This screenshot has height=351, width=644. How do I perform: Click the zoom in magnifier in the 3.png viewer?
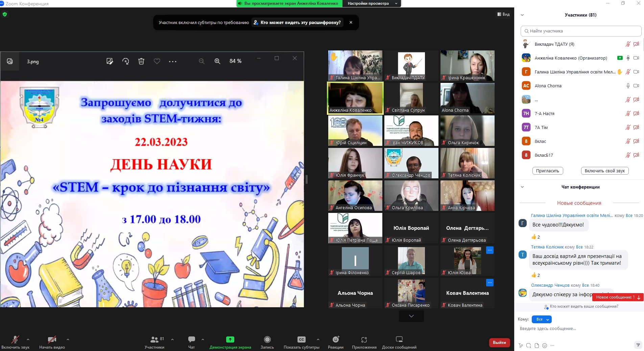coord(217,61)
